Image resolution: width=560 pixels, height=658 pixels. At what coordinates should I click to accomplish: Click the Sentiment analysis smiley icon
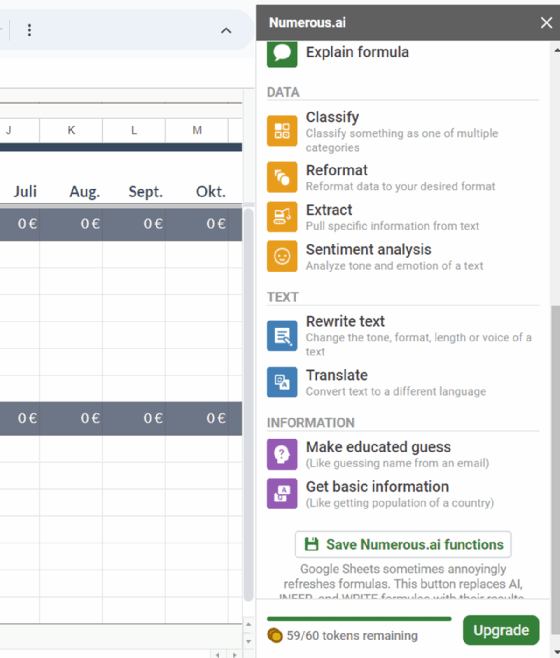[282, 256]
